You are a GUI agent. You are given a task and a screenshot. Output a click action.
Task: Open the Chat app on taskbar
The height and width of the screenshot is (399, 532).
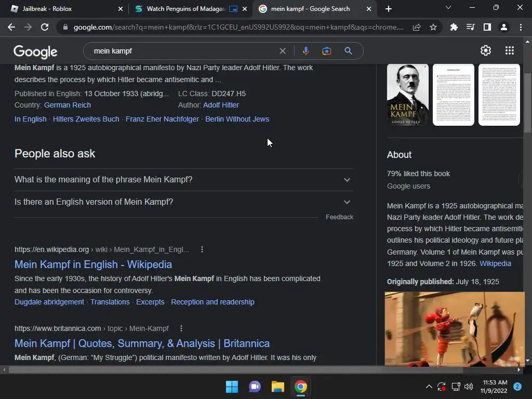[x=255, y=387]
